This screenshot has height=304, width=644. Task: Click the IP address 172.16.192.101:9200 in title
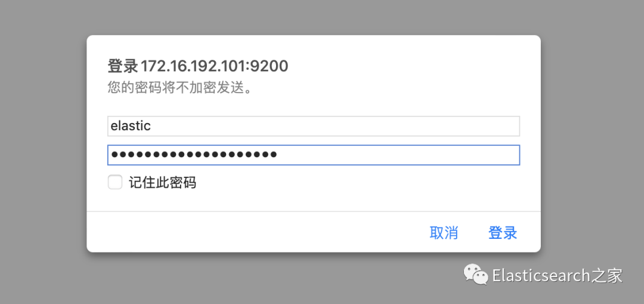tap(214, 66)
